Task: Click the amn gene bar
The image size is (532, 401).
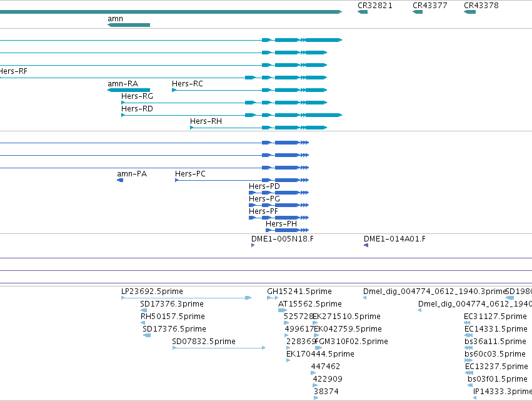Action: pos(129,25)
